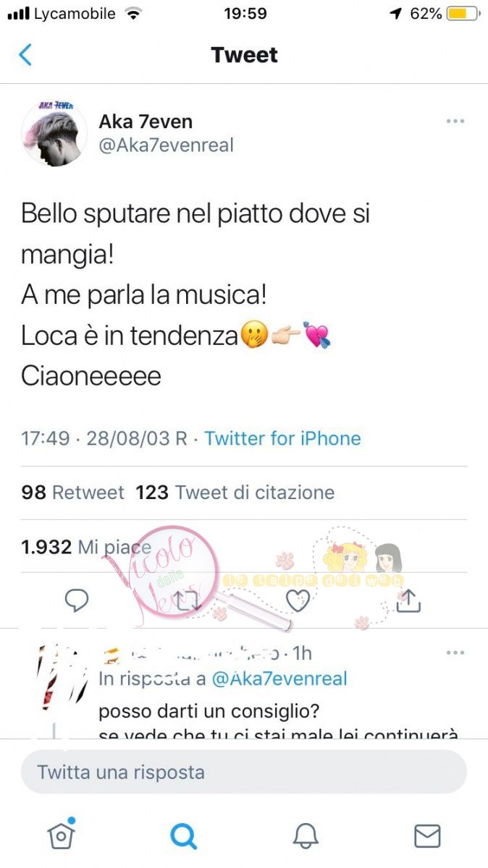Open Aka 7even profile picture

point(54,134)
